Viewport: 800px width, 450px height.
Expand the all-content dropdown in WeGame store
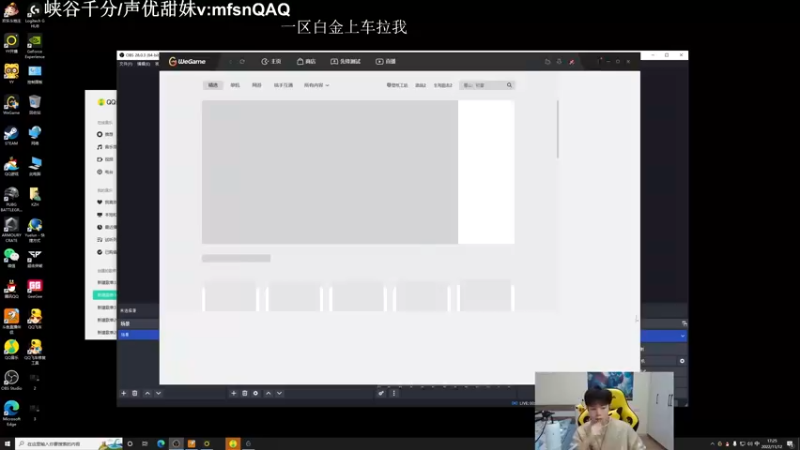(316, 85)
